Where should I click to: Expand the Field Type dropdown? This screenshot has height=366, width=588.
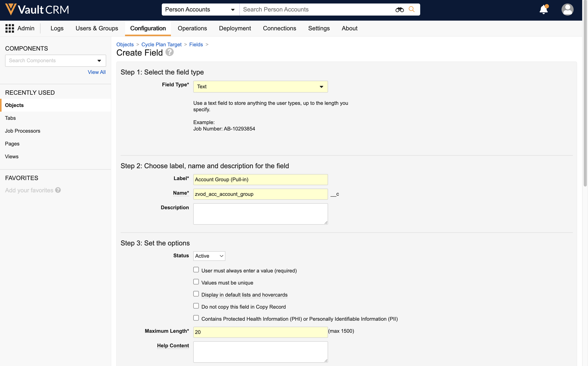coord(260,87)
